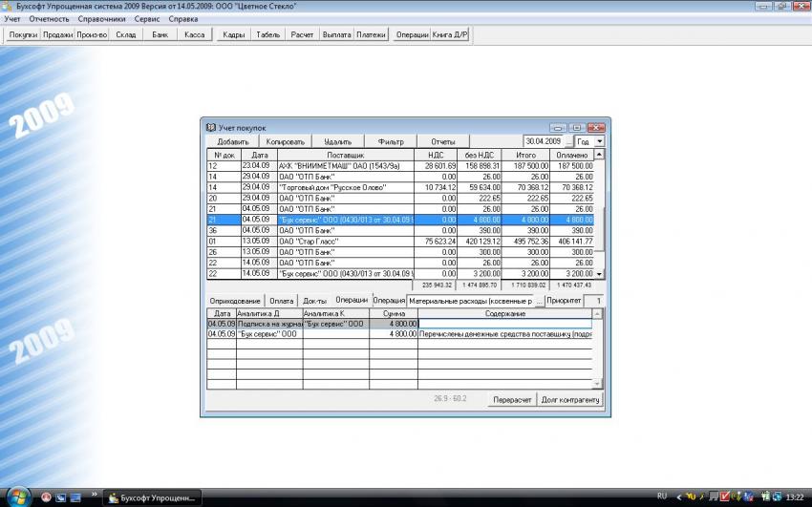Open the Покупки toolbar section
The image size is (812, 507).
coord(23,35)
